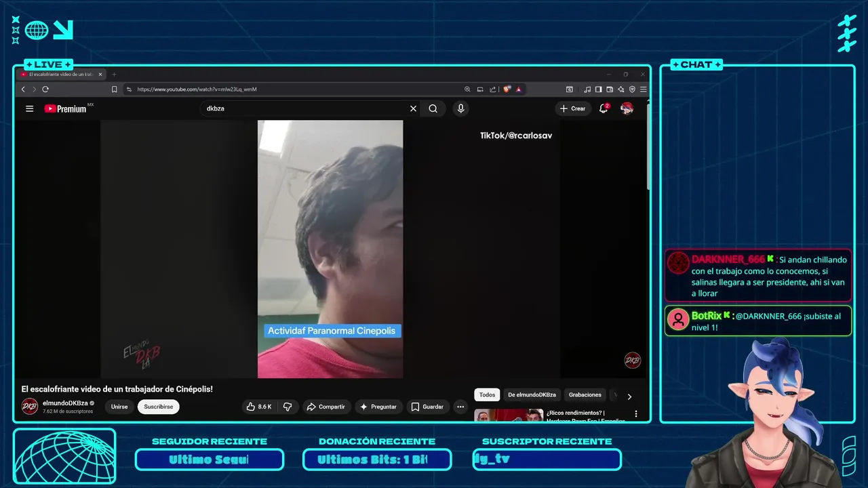Click the YouTube URL address bar

coord(292,89)
